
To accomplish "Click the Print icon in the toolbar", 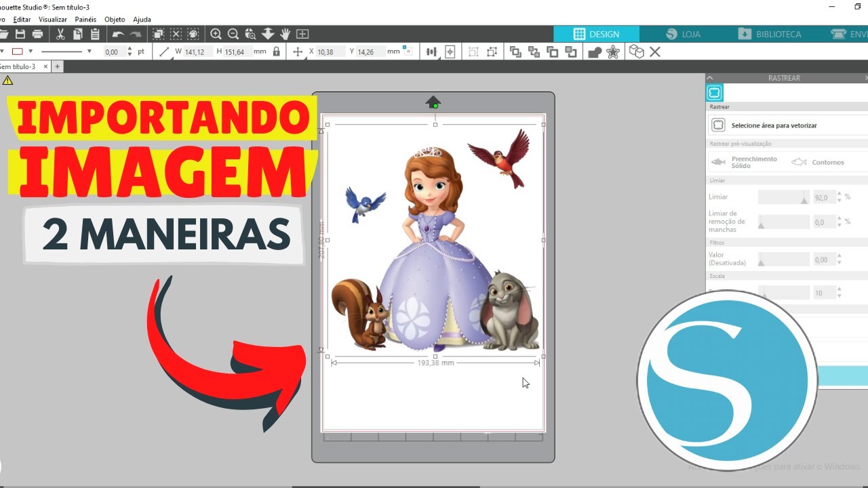I will [37, 34].
